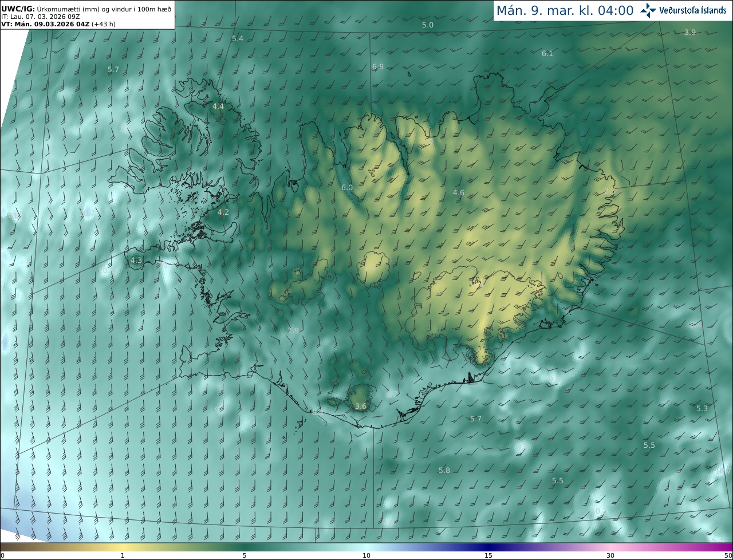Click the 4.4 value on the Westfjords

pyautogui.click(x=218, y=106)
